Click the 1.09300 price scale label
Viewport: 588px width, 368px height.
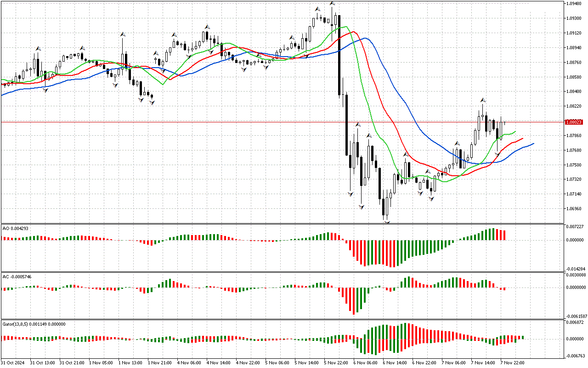[574, 18]
